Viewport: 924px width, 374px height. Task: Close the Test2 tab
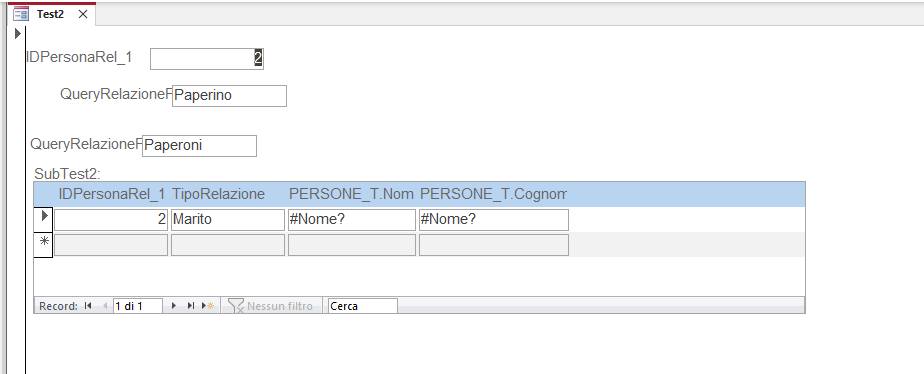[83, 15]
